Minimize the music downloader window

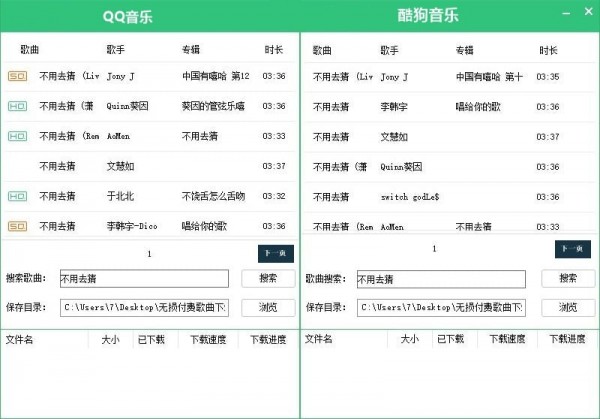coord(566,13)
